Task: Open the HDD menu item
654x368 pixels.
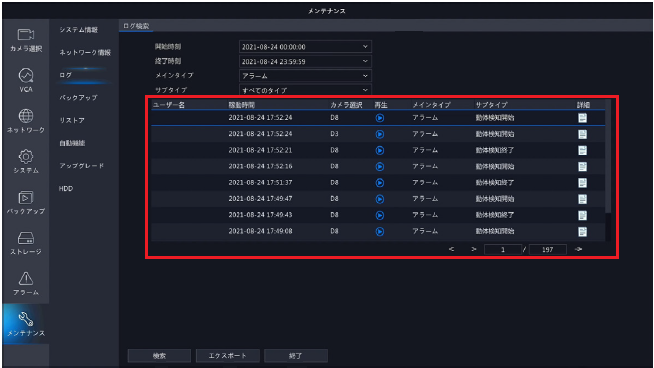Action: tap(66, 189)
